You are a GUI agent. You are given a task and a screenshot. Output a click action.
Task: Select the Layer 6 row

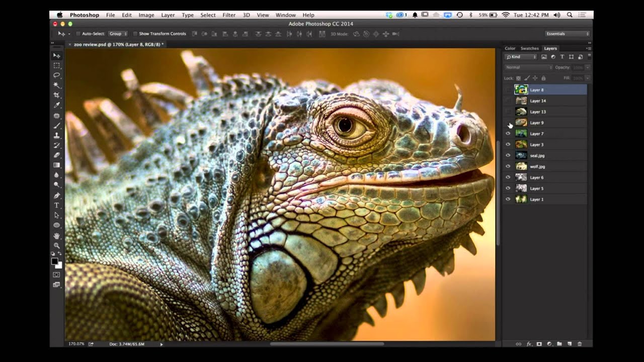coord(545,177)
